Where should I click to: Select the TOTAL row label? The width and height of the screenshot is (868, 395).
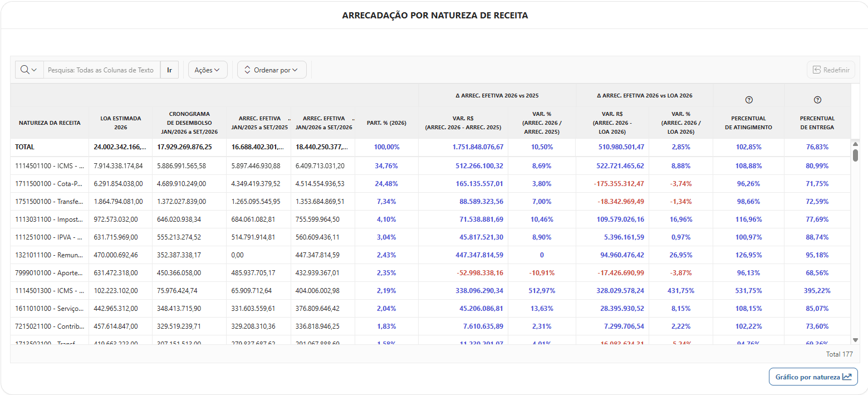point(25,147)
